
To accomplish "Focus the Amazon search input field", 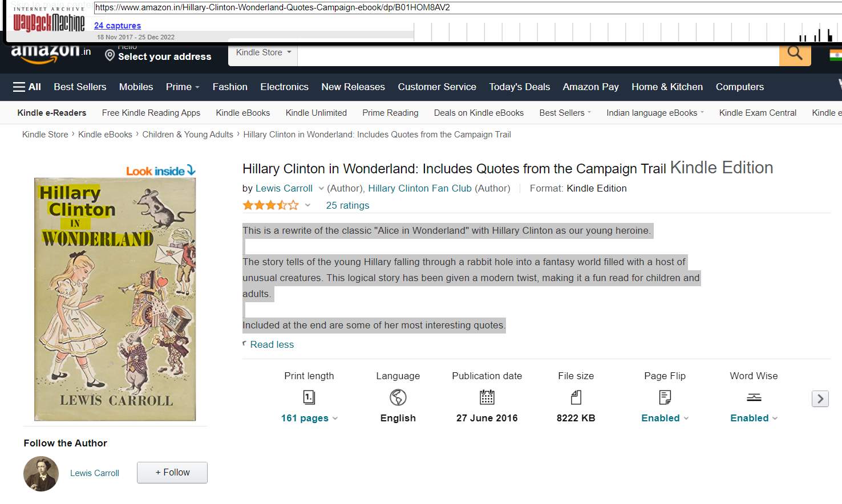I will (538, 55).
